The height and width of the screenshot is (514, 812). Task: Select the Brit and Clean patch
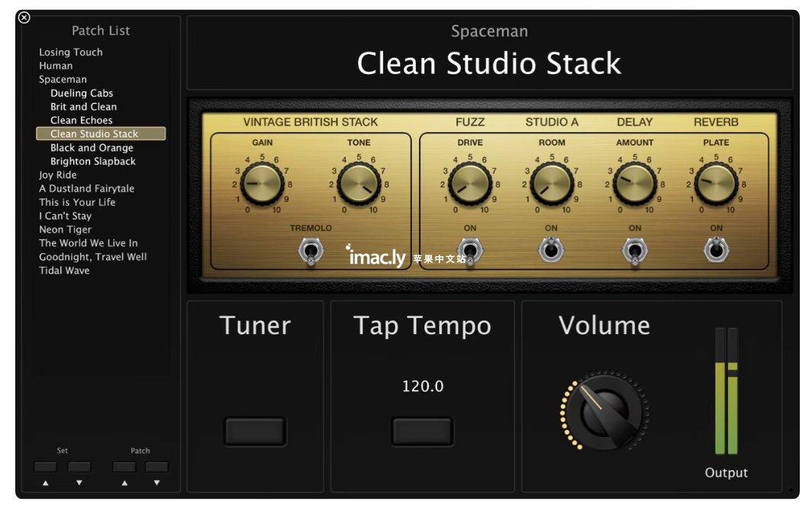(x=83, y=107)
